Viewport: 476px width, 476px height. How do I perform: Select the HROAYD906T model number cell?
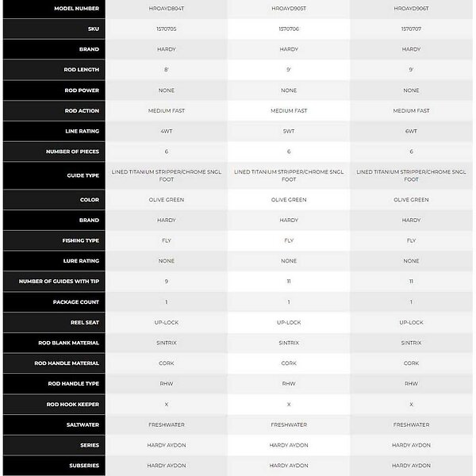pyautogui.click(x=411, y=8)
